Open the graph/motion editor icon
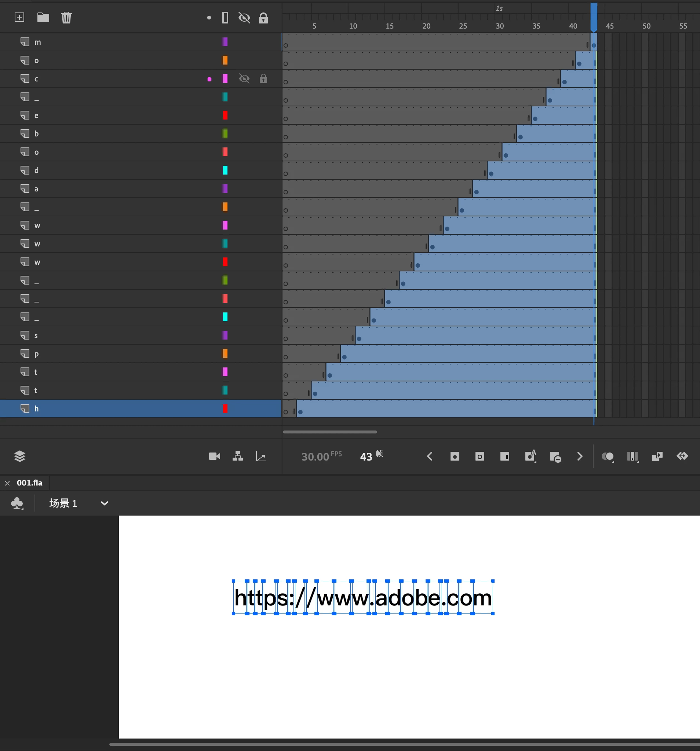The image size is (700, 751). 261,456
